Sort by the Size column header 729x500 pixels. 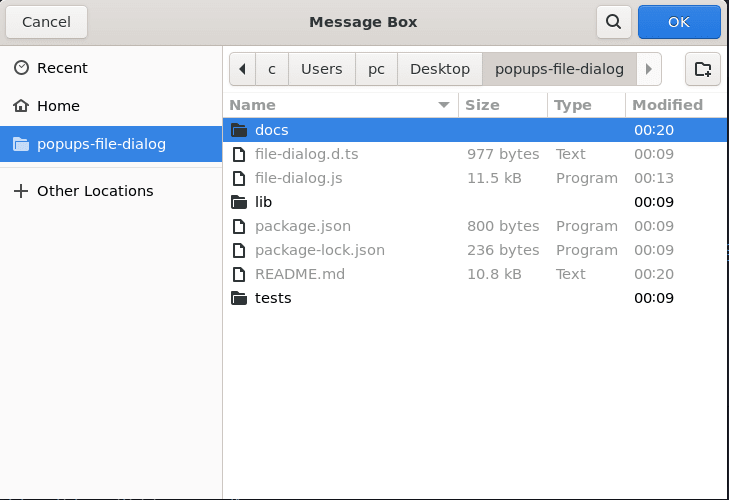pyautogui.click(x=503, y=105)
